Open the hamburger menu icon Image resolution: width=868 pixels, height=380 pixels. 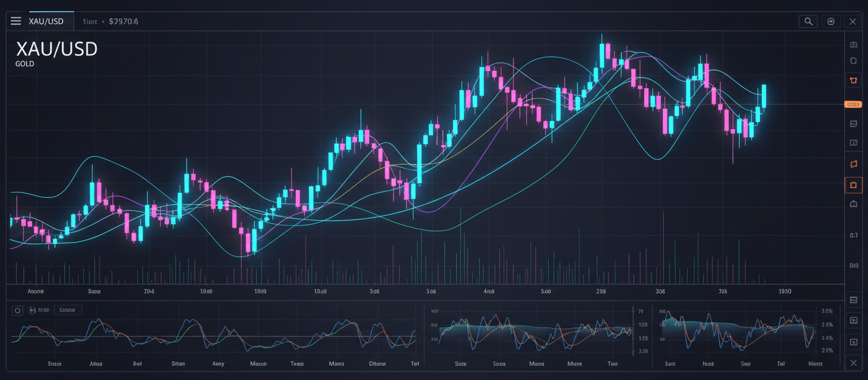coord(16,21)
